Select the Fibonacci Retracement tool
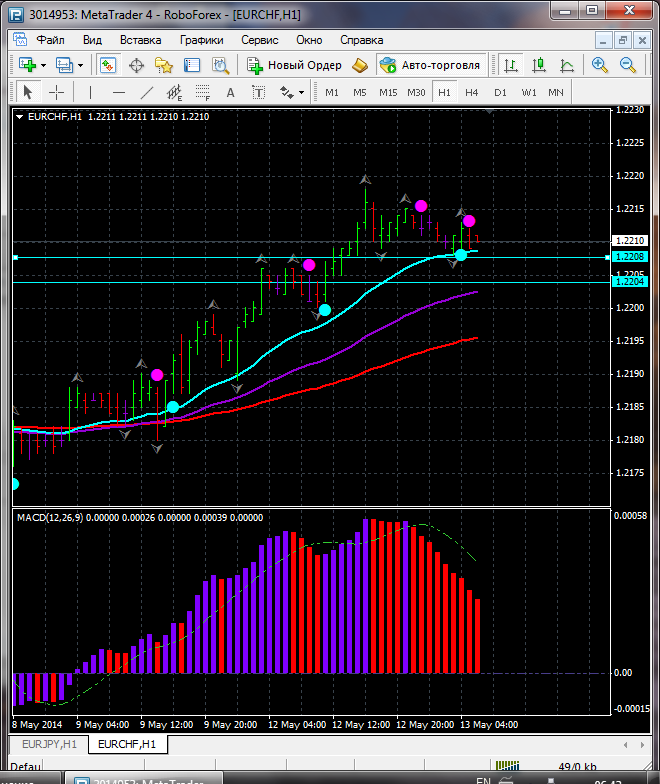660x784 pixels. pos(204,92)
